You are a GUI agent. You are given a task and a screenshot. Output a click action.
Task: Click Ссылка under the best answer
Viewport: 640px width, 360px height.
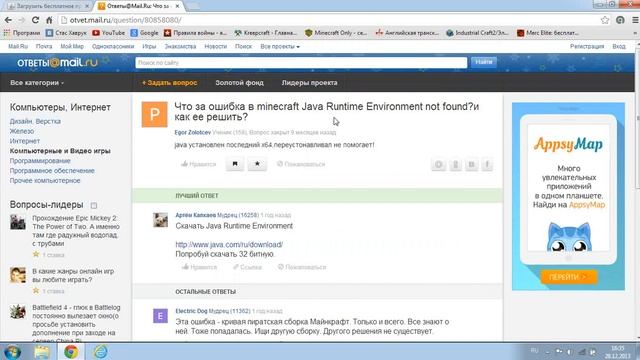(247, 267)
